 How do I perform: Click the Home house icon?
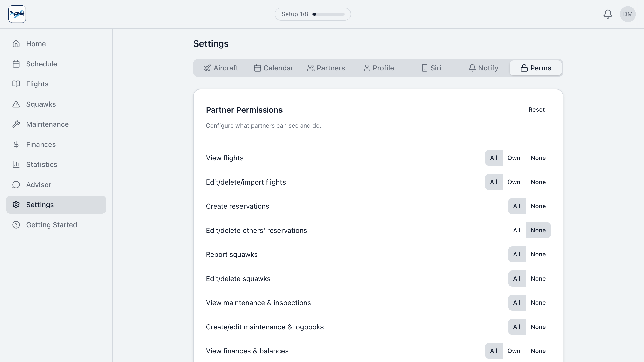[x=16, y=44]
